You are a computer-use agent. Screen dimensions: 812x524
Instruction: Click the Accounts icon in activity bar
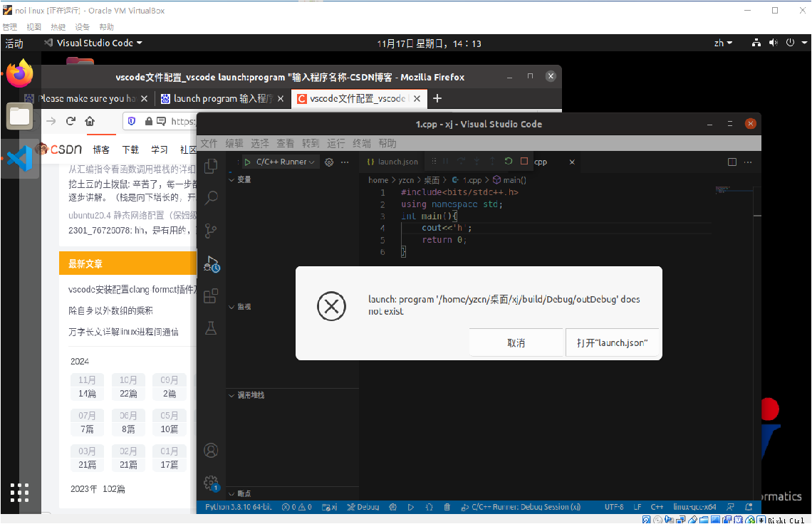(211, 450)
